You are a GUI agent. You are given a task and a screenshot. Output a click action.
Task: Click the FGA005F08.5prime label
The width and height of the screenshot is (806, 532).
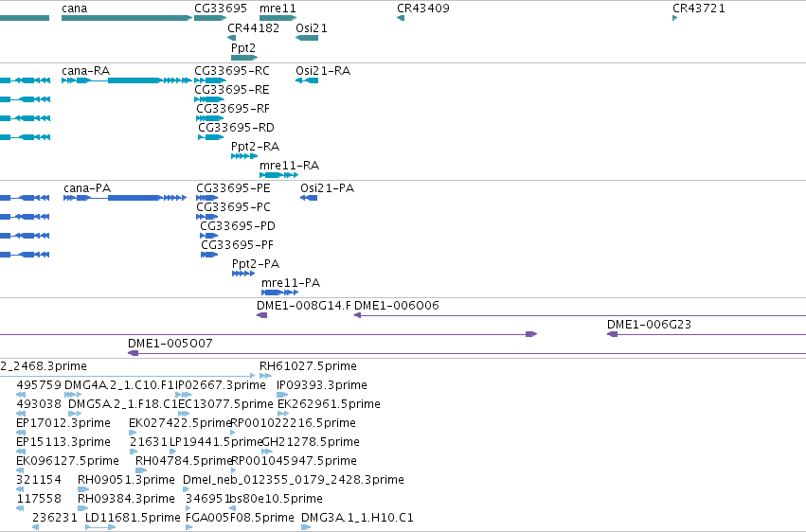click(x=240, y=518)
